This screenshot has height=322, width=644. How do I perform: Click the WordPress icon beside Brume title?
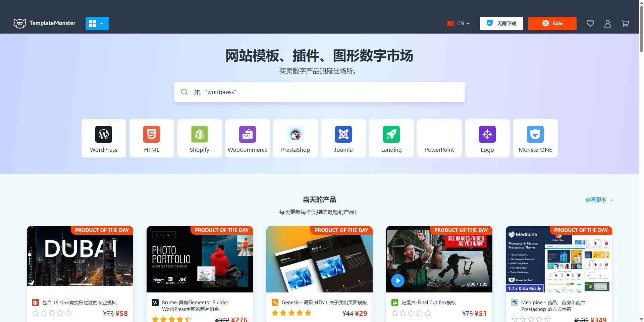pyautogui.click(x=155, y=303)
